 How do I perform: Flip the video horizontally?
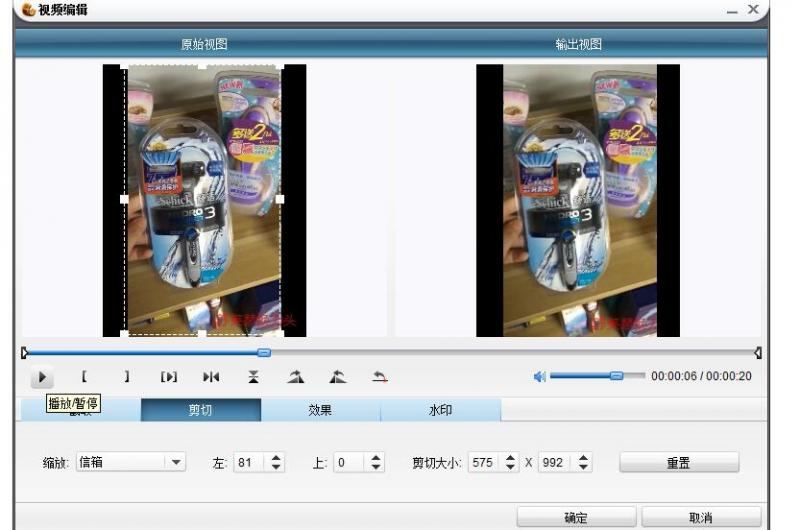tap(211, 377)
